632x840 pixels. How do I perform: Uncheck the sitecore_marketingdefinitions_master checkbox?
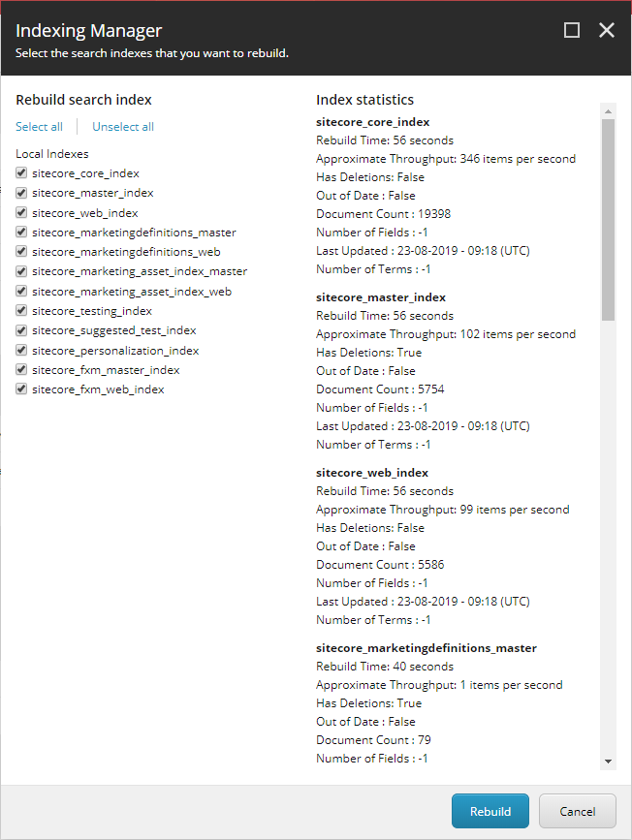pyautogui.click(x=21, y=232)
